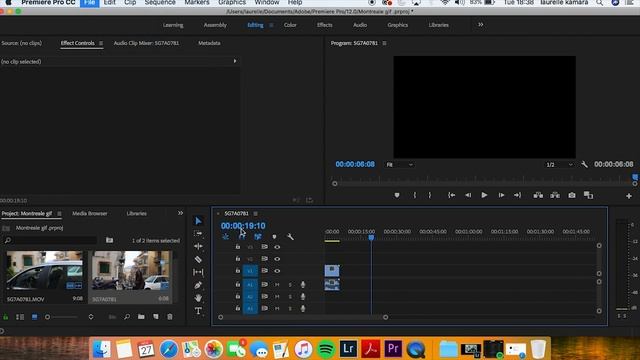Open the Markers menu
The image size is (640, 360).
pyautogui.click(x=197, y=2)
